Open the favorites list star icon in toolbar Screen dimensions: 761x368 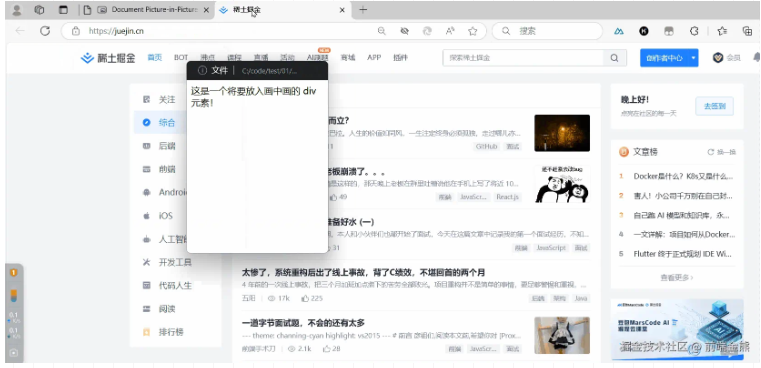tap(722, 31)
